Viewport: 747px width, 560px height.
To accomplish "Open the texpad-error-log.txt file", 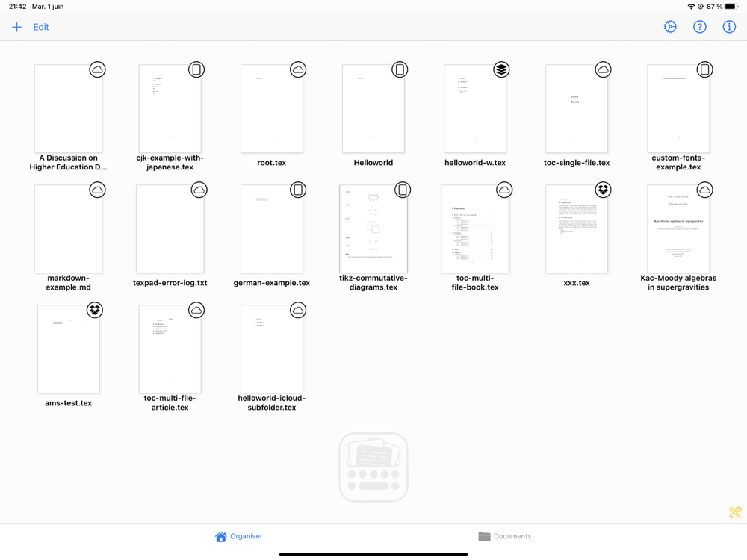I will pyautogui.click(x=170, y=229).
